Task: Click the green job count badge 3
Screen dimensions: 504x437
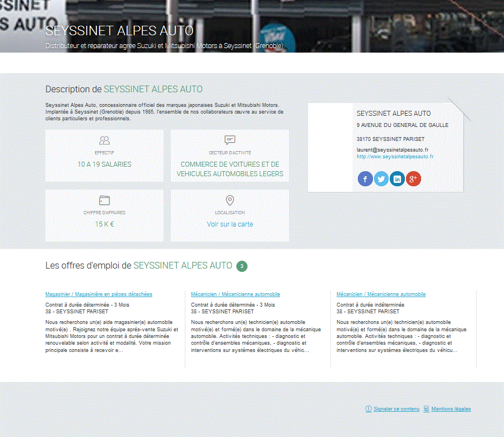Action: [242, 266]
